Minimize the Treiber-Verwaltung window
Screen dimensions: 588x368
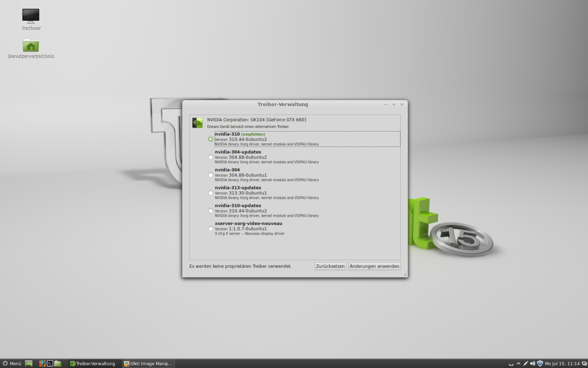(x=386, y=104)
